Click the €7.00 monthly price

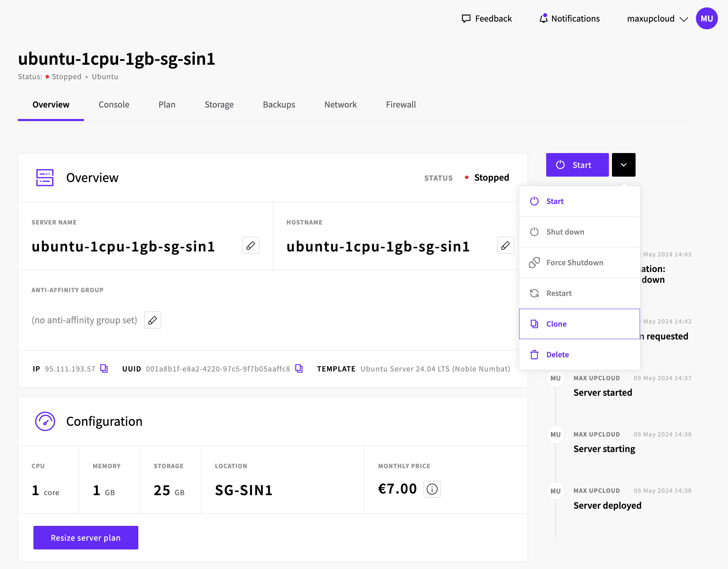[x=397, y=489]
